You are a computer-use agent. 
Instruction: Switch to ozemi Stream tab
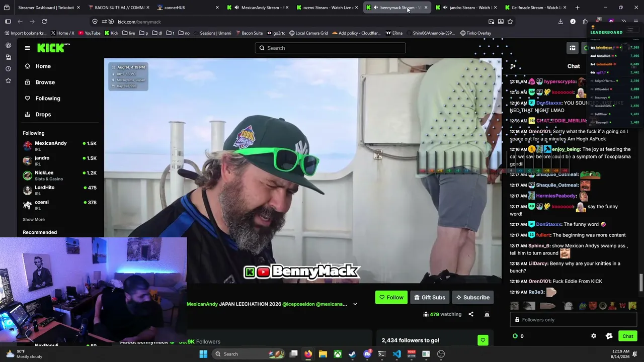click(328, 8)
